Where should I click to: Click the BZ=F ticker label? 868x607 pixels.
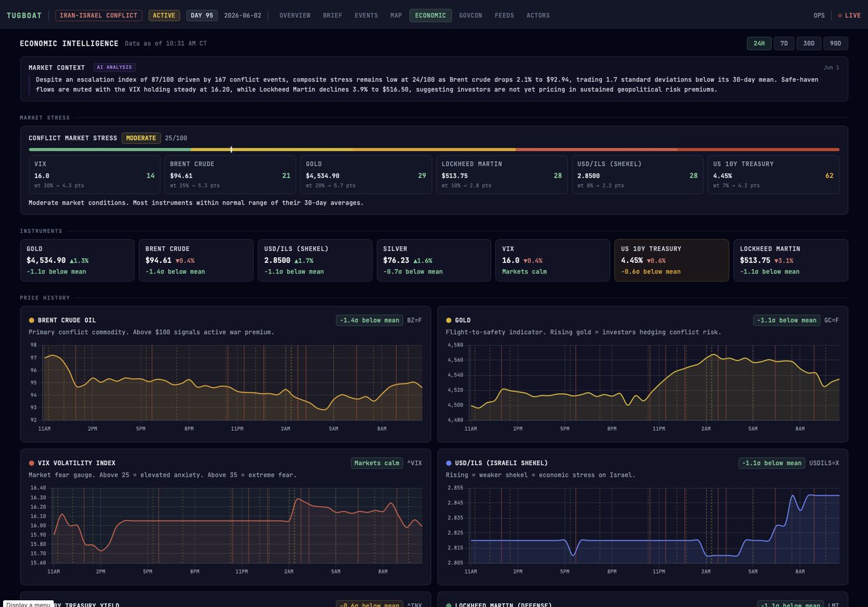coord(414,321)
